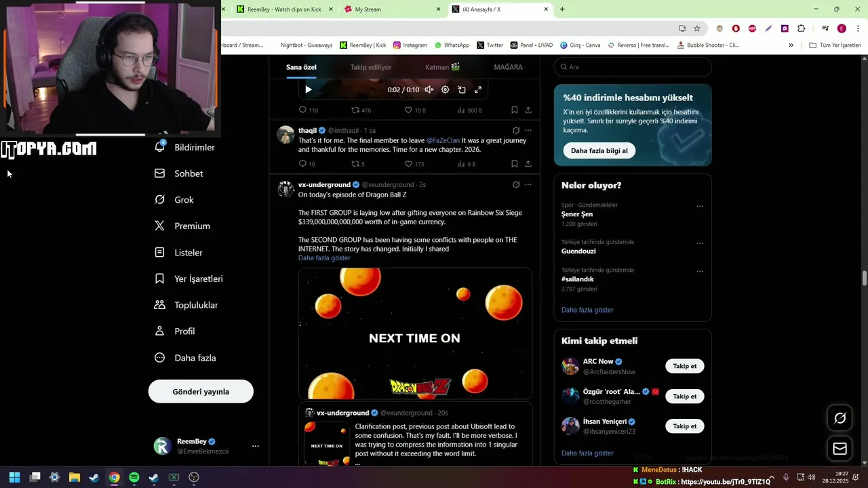Switch to Sana özel timeline tab

click(x=301, y=67)
